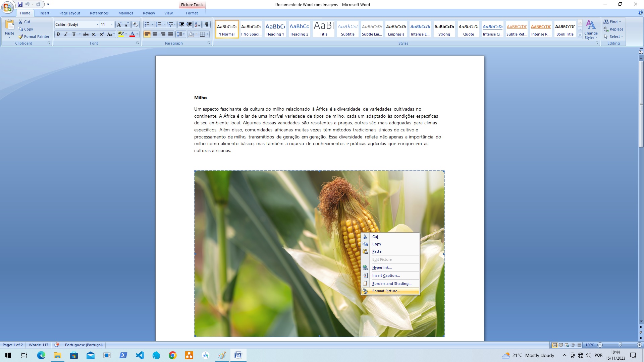Image resolution: width=644 pixels, height=362 pixels.
Task: Align text left
Action: click(147, 34)
